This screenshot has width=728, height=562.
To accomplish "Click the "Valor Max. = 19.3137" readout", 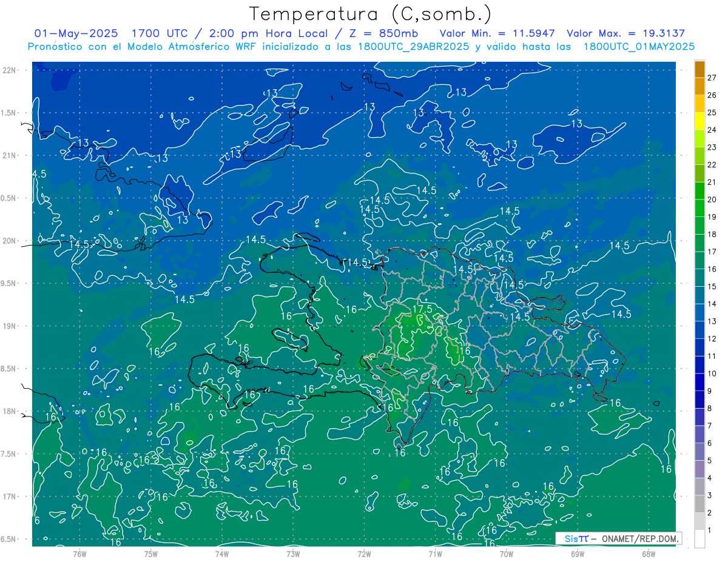I will (625, 33).
